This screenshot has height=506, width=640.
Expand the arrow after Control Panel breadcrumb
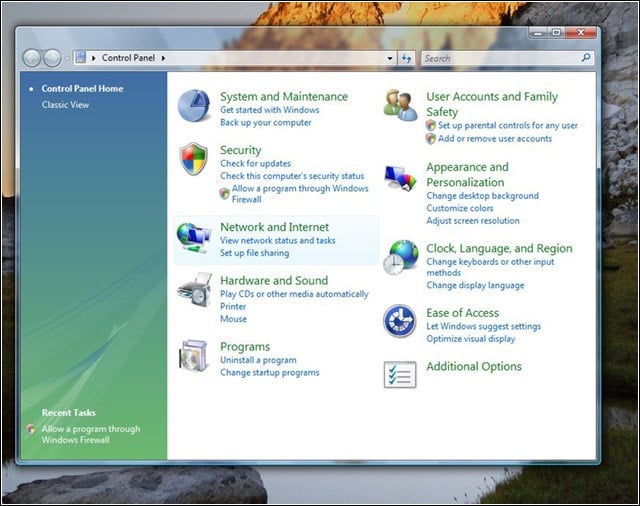[x=163, y=58]
